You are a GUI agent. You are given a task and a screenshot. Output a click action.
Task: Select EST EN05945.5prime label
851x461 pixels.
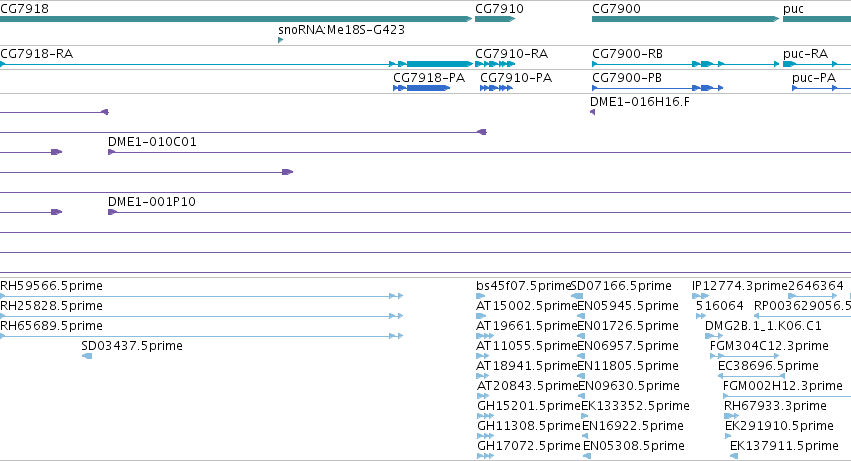628,306
